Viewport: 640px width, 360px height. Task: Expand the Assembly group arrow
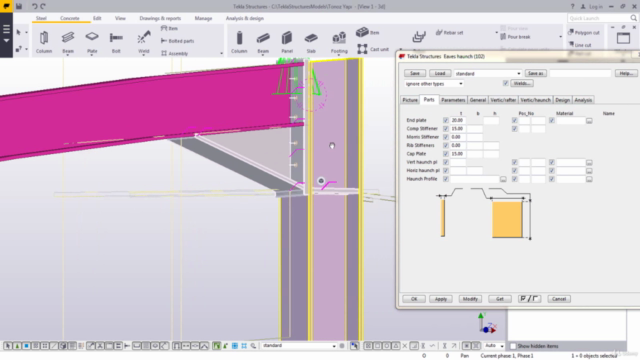(221, 53)
